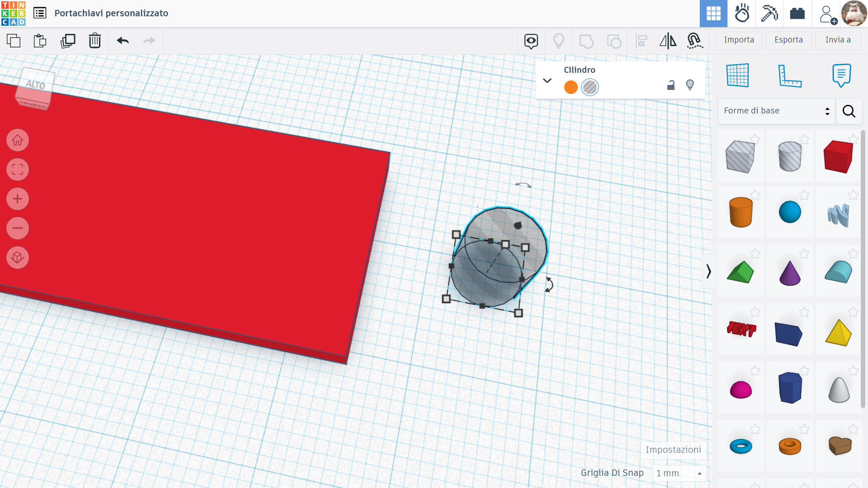Rename the Portachiavi personalizzato title
The height and width of the screenshot is (488, 868).
click(111, 13)
